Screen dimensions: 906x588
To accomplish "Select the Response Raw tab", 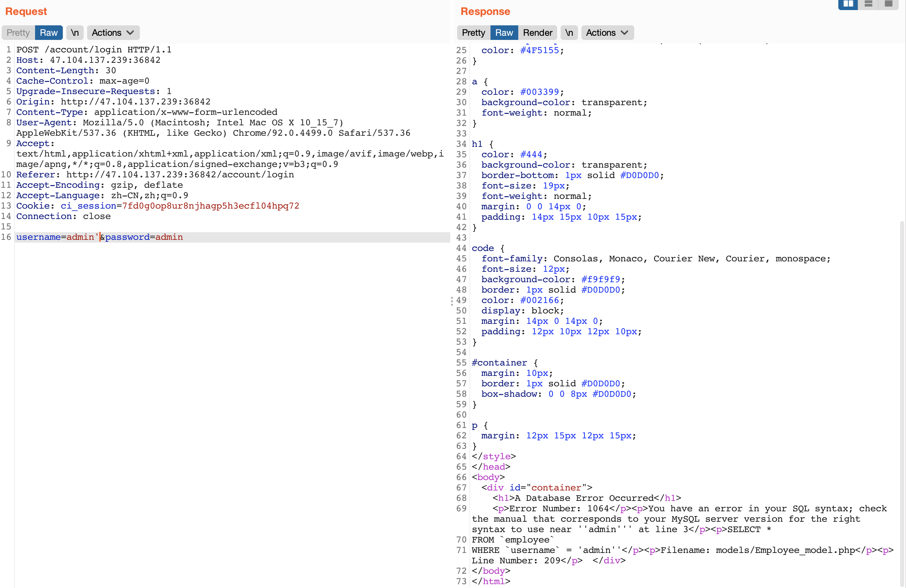I will [504, 33].
